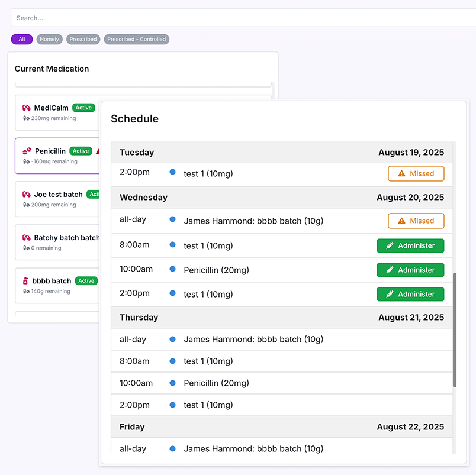Click the Penicillin tablet icon
This screenshot has height=475, width=476.
pos(27,151)
